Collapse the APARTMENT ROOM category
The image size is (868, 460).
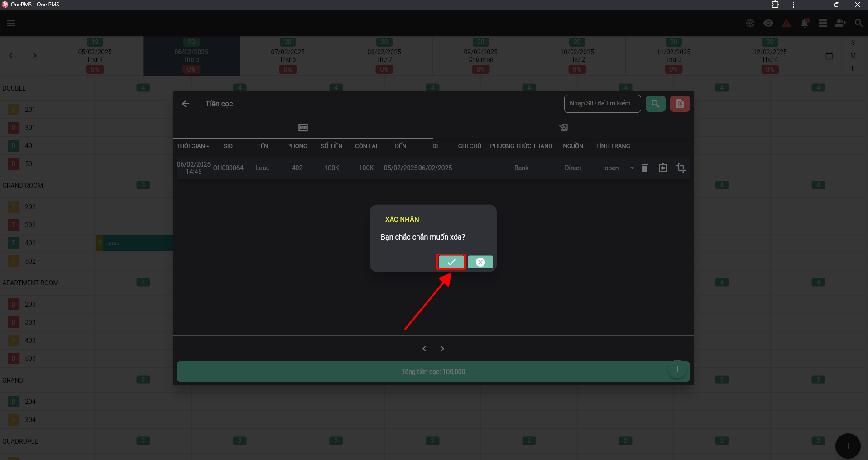tap(30, 283)
